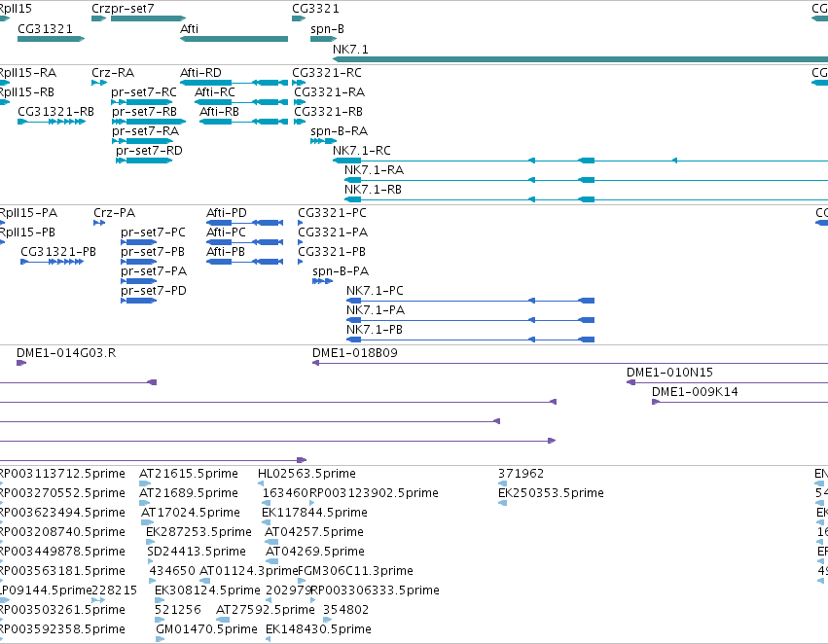Viewport: 828px width, 644px height.
Task: Click the spn-B-PA protein label
Action: 341,271
